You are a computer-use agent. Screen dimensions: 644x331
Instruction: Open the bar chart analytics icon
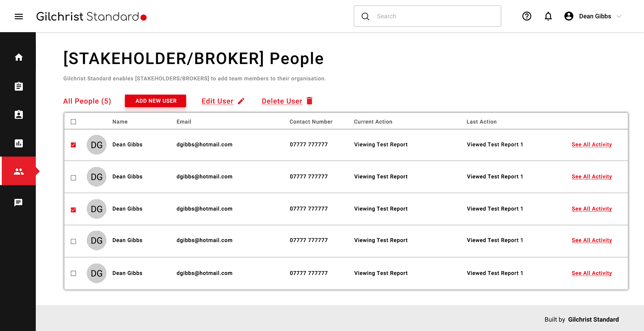19,143
